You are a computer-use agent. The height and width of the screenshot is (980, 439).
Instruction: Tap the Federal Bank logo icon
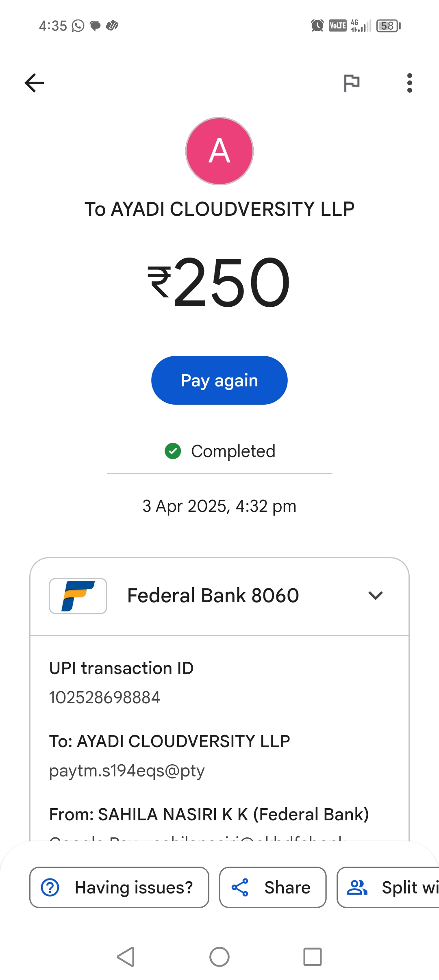pyautogui.click(x=78, y=596)
